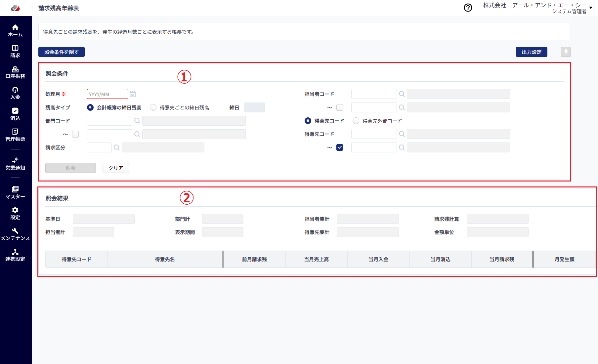This screenshot has width=598, height=364.
Task: Click the 当月売上高 column header
Action: point(317,259)
